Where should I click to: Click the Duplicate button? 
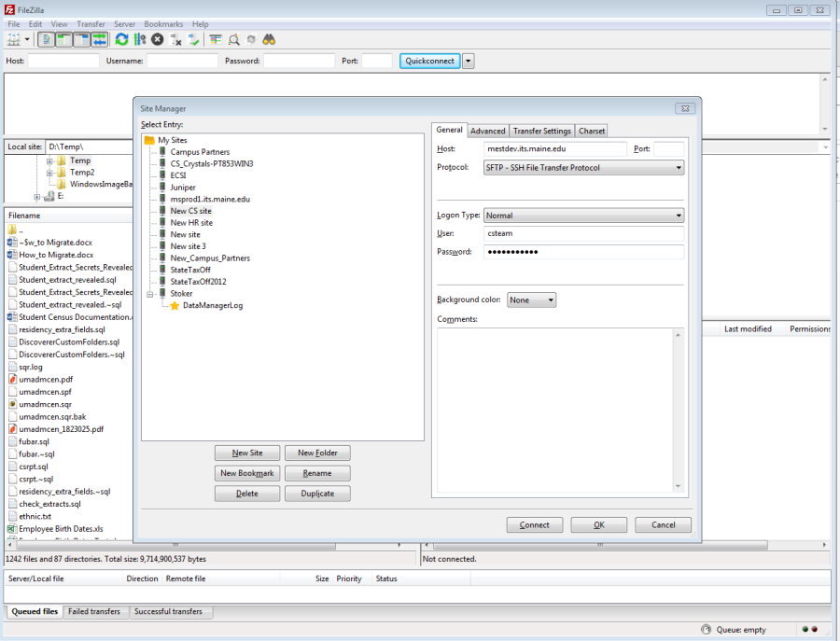tap(317, 494)
